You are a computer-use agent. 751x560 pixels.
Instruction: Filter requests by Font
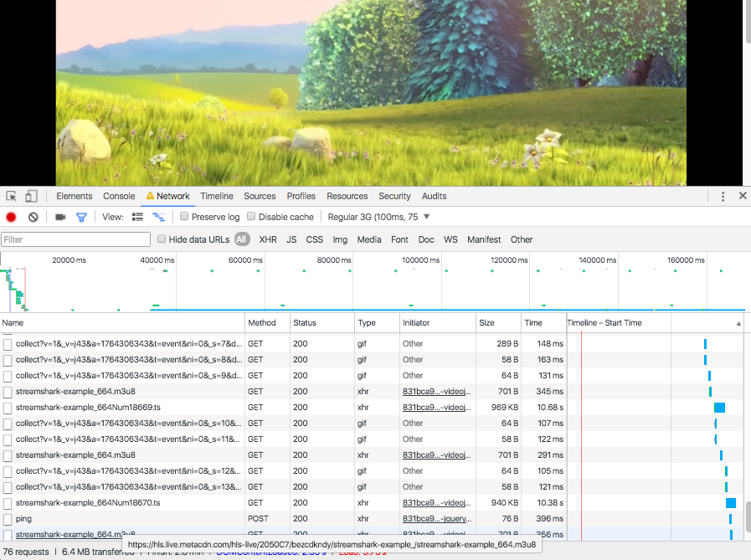[x=399, y=239]
